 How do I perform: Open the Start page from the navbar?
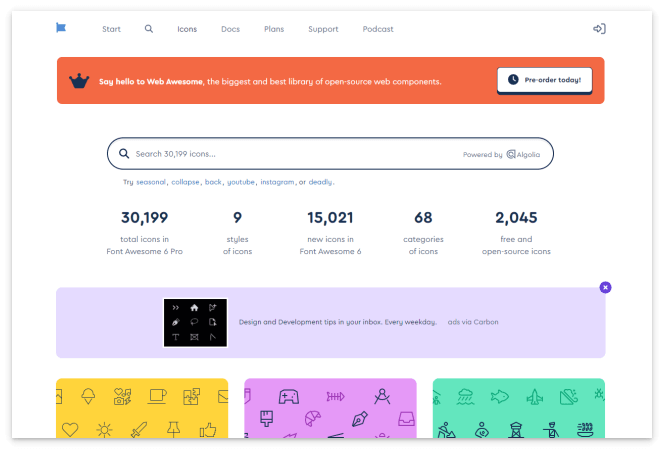coord(111,29)
